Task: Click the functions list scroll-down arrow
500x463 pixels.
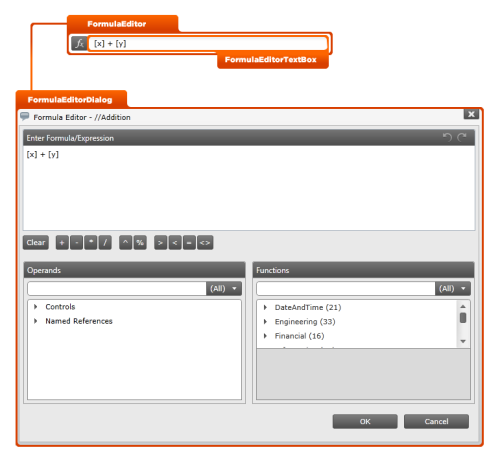Action: pyautogui.click(x=463, y=341)
